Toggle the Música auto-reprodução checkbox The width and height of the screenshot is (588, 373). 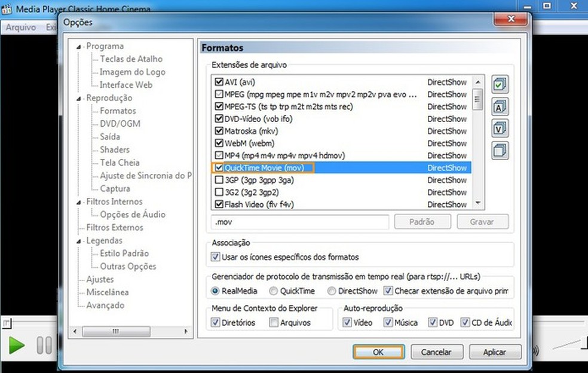388,322
